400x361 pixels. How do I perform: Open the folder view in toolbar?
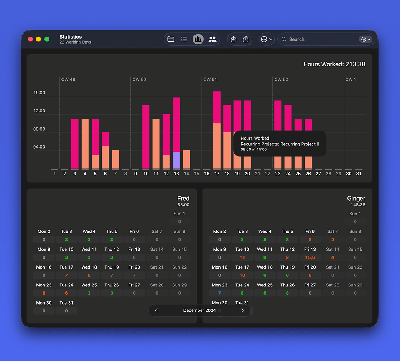click(x=171, y=39)
